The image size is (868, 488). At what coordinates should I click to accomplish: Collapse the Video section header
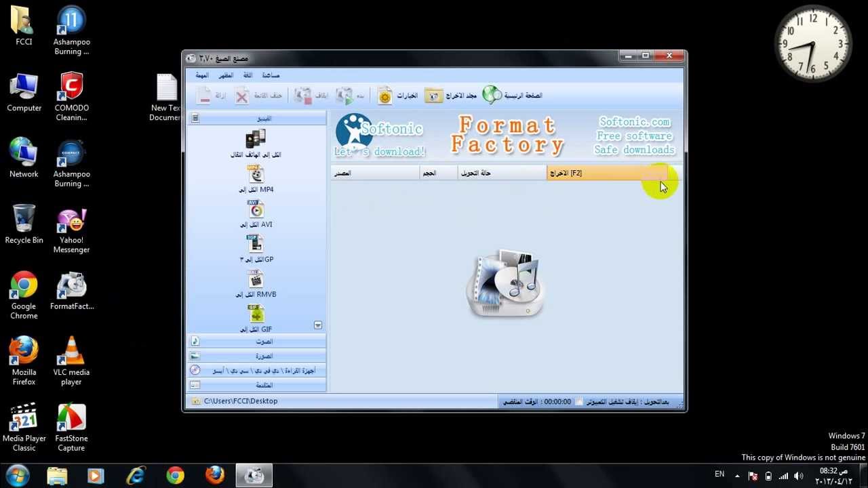[x=257, y=119]
